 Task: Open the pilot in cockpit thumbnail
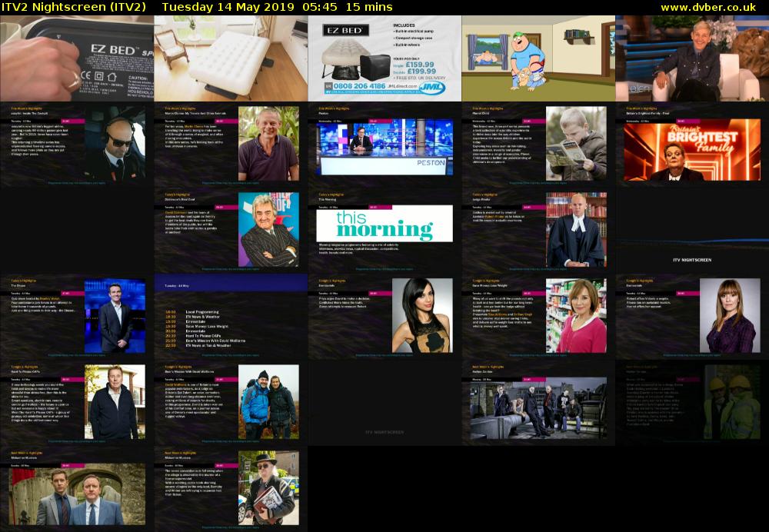click(x=77, y=145)
